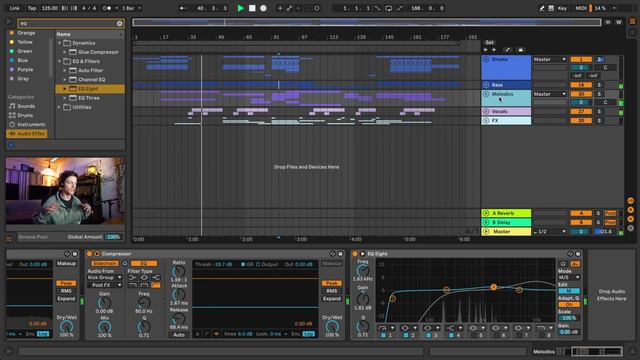The height and width of the screenshot is (360, 640).
Task: Open the Kick Group Audio From dropdown
Action: [x=104, y=278]
